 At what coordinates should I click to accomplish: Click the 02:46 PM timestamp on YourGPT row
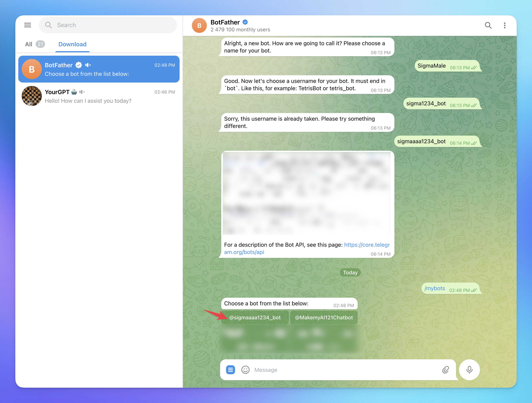[x=164, y=92]
